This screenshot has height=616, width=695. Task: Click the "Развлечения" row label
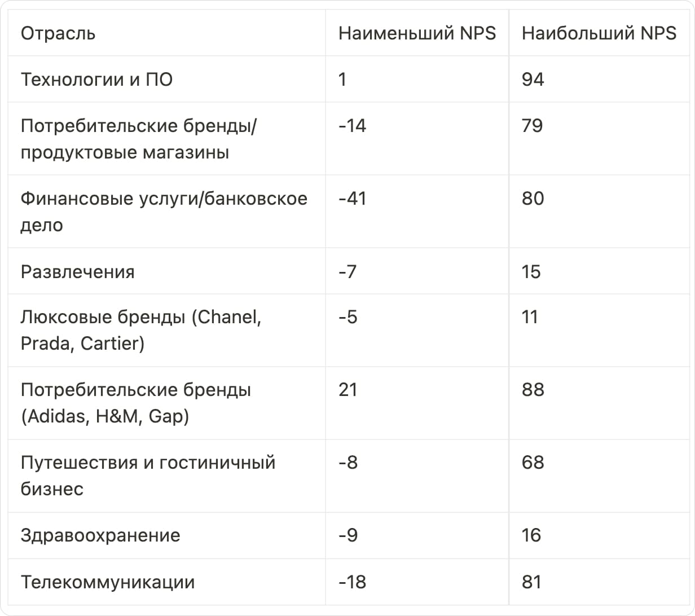(78, 272)
